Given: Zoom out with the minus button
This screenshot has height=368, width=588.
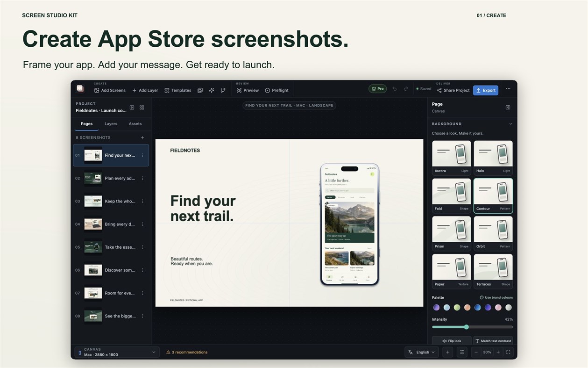Looking at the screenshot, I should click(x=476, y=352).
